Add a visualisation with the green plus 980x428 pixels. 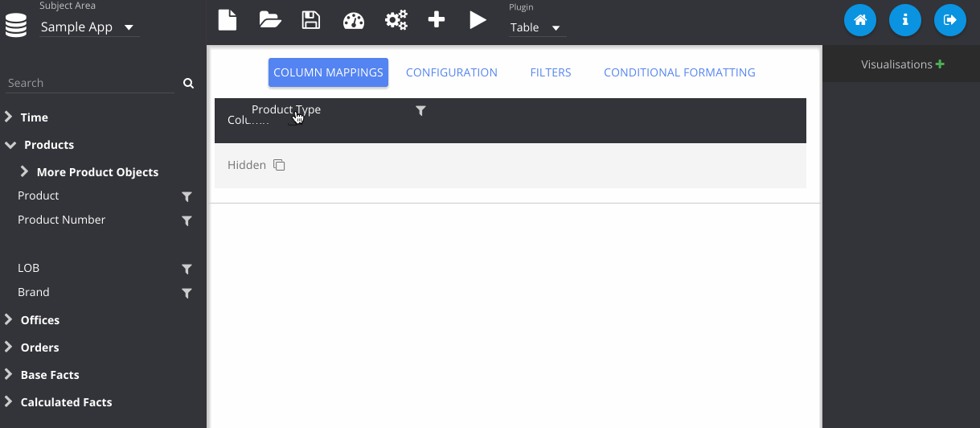click(x=941, y=64)
